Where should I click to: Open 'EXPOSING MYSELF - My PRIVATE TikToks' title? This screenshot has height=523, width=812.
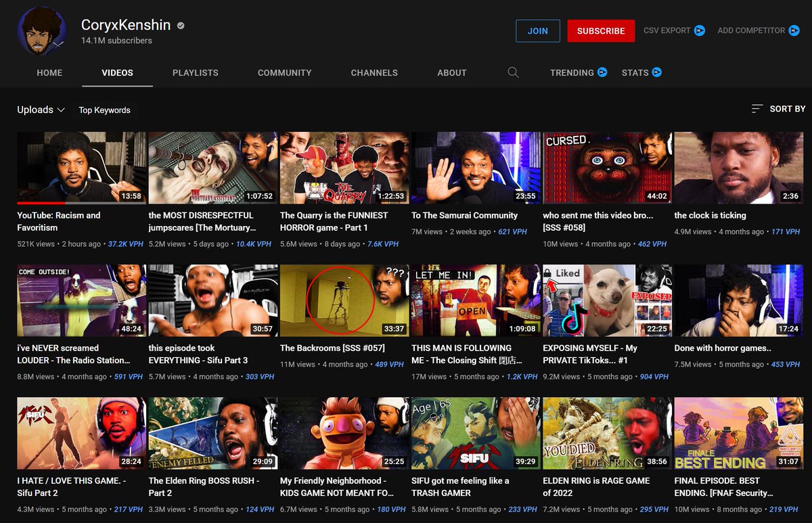click(590, 354)
